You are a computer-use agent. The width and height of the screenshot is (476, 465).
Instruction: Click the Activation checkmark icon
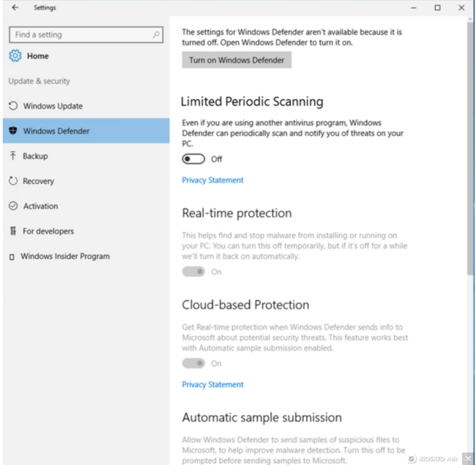pyautogui.click(x=13, y=206)
